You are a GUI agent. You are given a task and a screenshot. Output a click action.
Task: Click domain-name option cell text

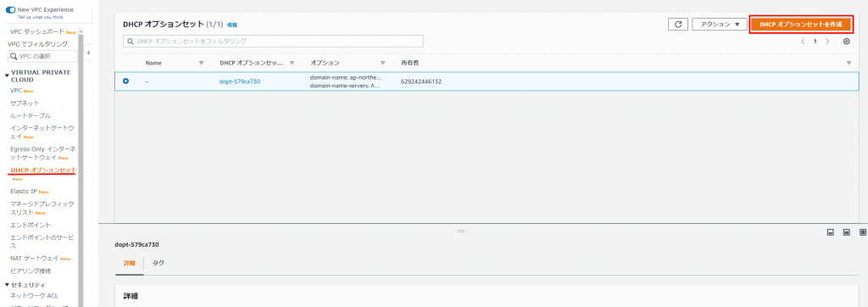coord(346,77)
